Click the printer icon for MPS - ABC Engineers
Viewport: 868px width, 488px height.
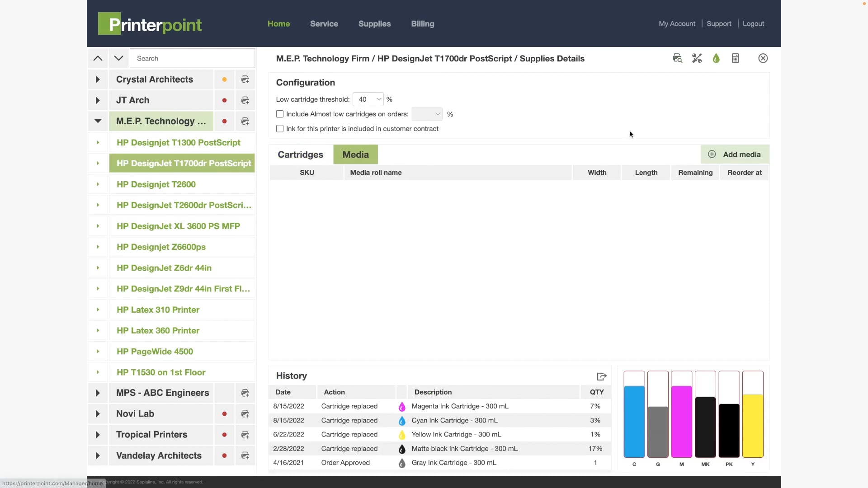pos(245,393)
